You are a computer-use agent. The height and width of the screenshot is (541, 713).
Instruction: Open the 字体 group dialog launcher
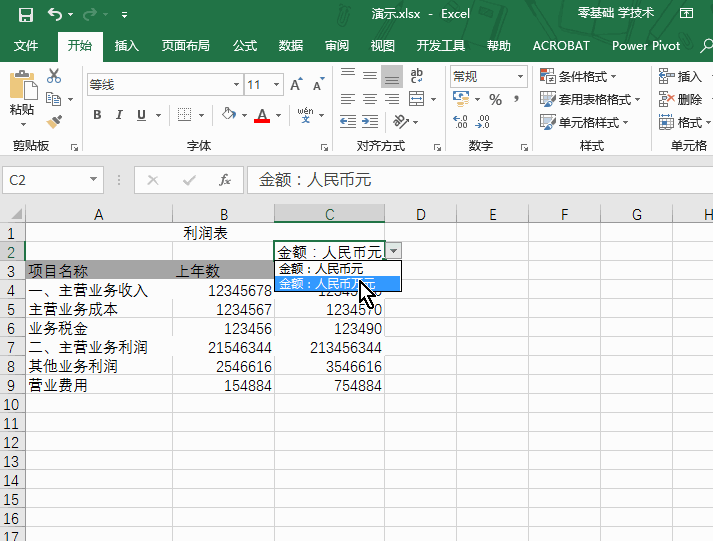pyautogui.click(x=324, y=147)
